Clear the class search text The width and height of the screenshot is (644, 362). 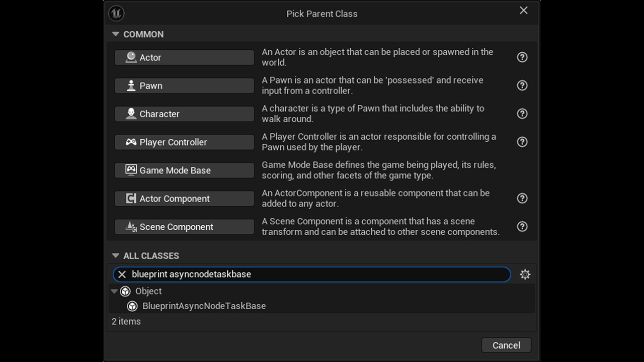click(122, 274)
